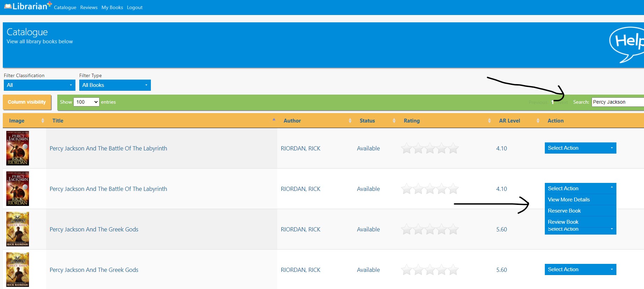The height and width of the screenshot is (289, 644).
Task: Choose Review Book from the open action menu
Action: coord(580,222)
